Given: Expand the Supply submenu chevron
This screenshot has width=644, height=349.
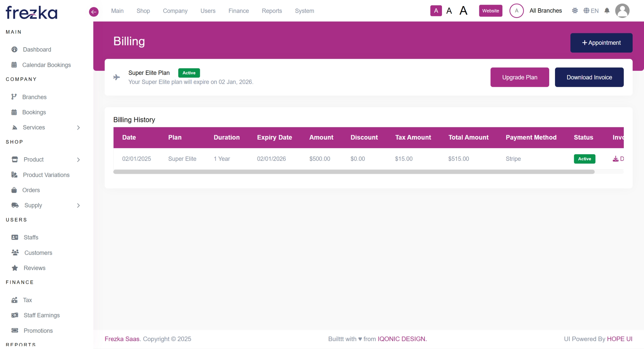Looking at the screenshot, I should tap(78, 205).
